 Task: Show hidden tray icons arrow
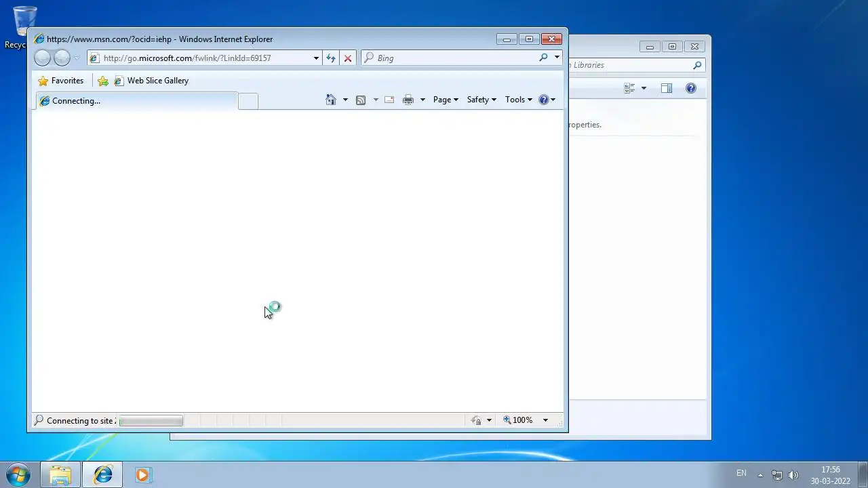click(x=760, y=475)
